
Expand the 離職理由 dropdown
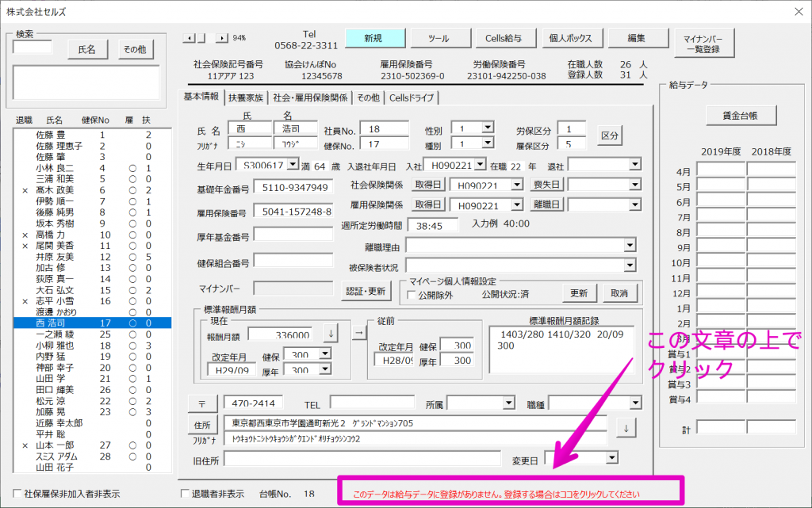[630, 245]
